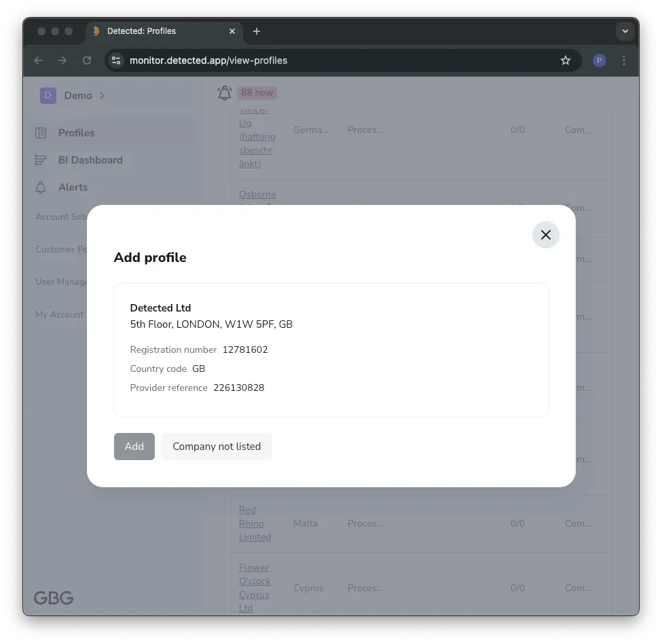The image size is (662, 644).
Task: Bookmark this page with the star icon
Action: click(x=566, y=60)
